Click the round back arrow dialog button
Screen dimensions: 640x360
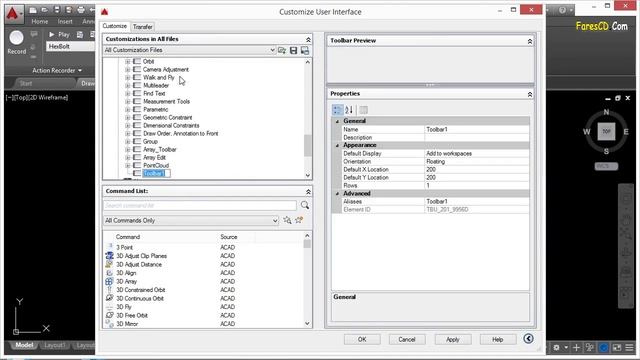528,339
